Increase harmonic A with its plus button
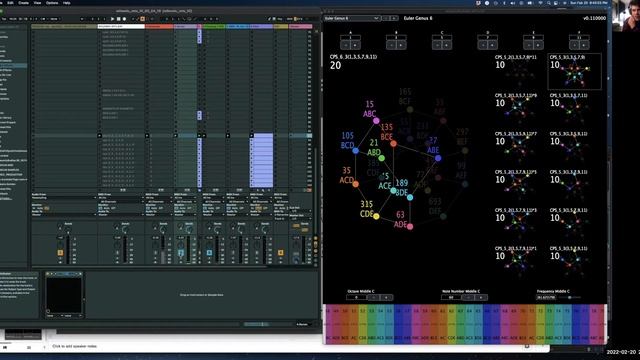Viewport: 640px width, 360px height. (x=355, y=45)
